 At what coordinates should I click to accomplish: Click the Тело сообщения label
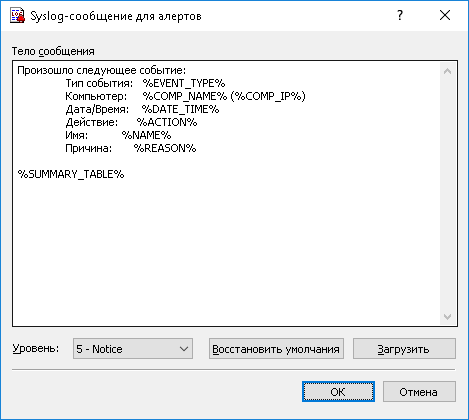click(x=53, y=51)
